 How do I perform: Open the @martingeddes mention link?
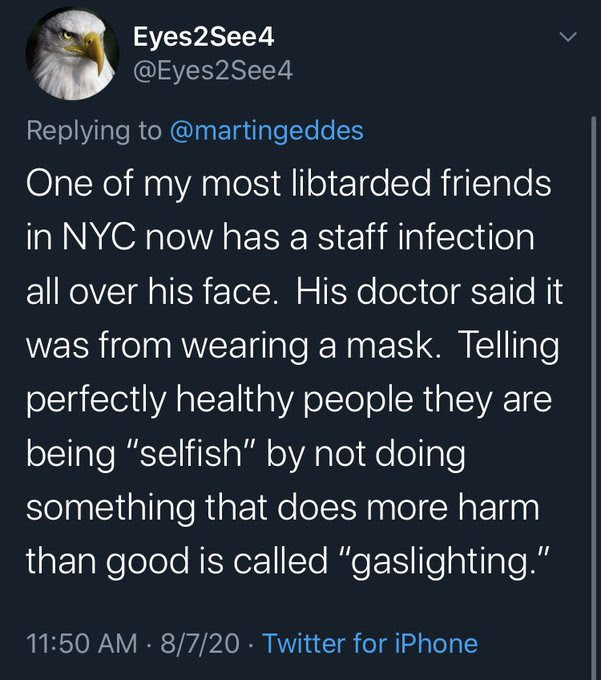[x=267, y=131]
